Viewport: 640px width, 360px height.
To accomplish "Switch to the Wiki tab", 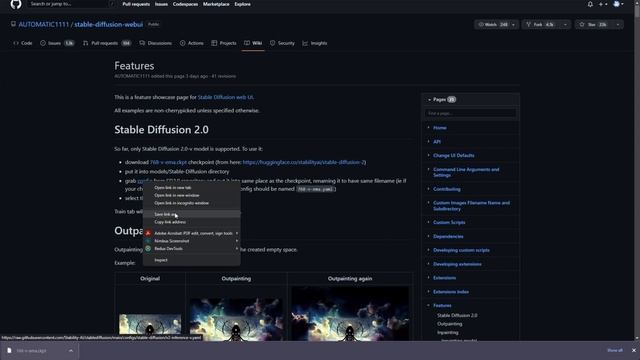I will tap(253, 43).
